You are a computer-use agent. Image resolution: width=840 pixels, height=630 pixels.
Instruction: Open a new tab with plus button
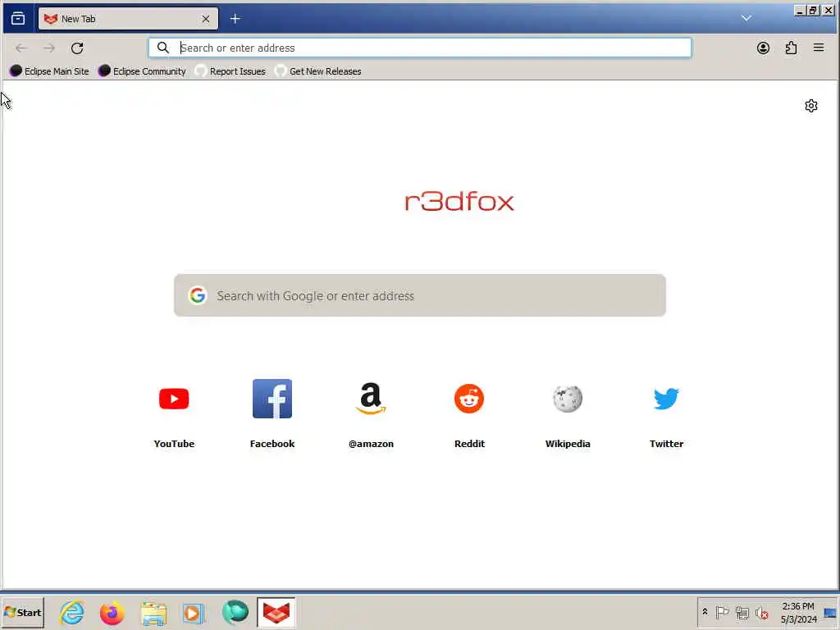[x=235, y=19]
